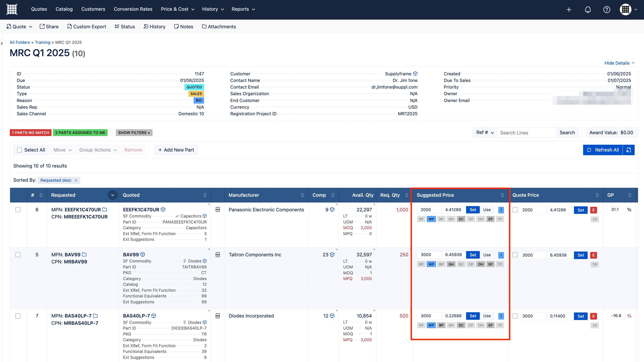644x362 pixels.
Task: Click cube icon beside quoted BAS40LP-7
Action: point(154,316)
